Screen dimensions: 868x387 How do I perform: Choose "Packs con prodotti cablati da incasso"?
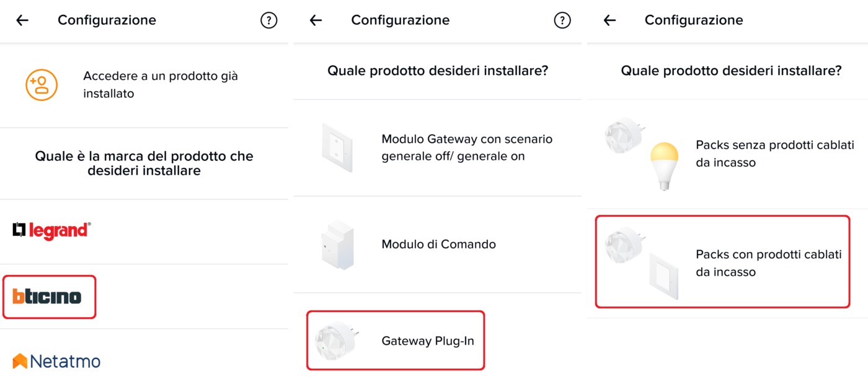(x=768, y=263)
